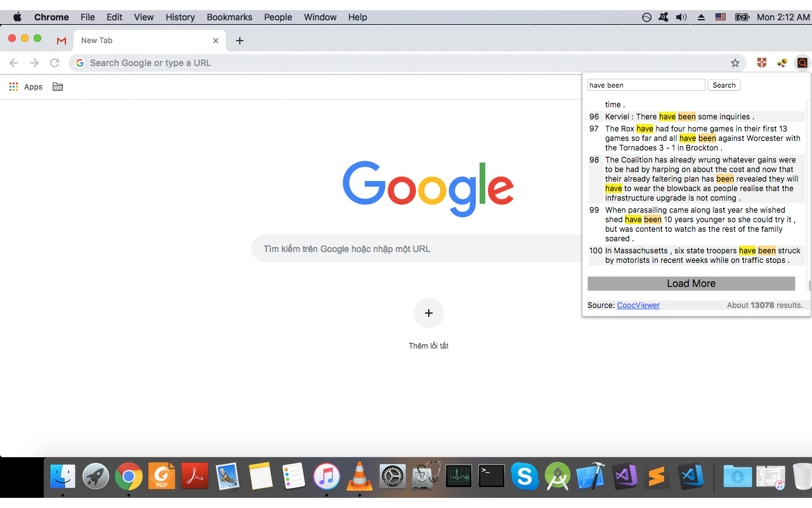This screenshot has width=812, height=508.
Task: Go forward to the next page
Action: click(34, 63)
